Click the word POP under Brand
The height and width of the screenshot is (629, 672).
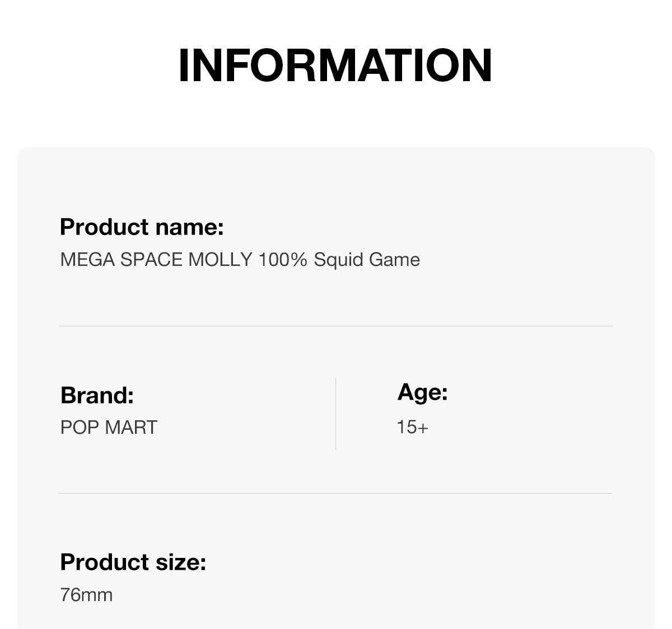[x=80, y=428]
